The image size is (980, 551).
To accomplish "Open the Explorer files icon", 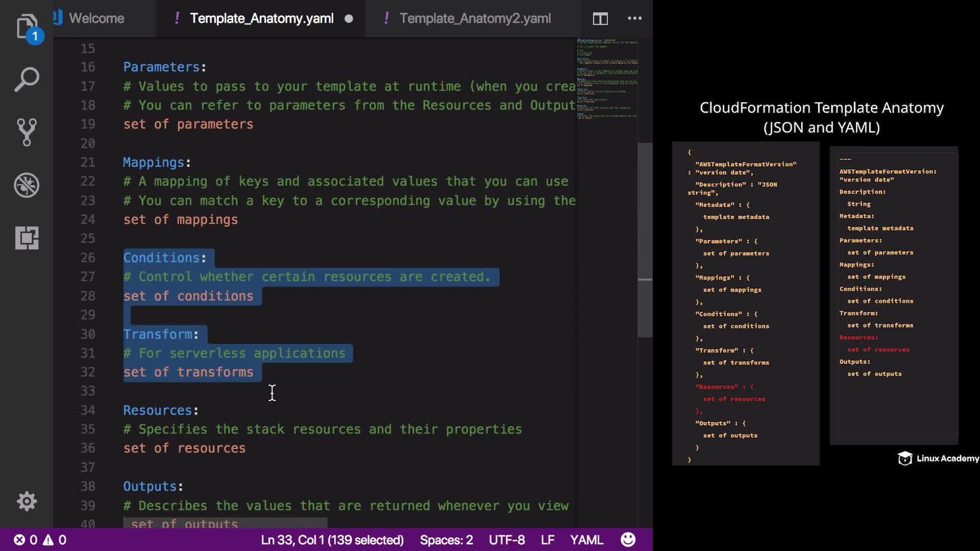I will click(x=27, y=27).
